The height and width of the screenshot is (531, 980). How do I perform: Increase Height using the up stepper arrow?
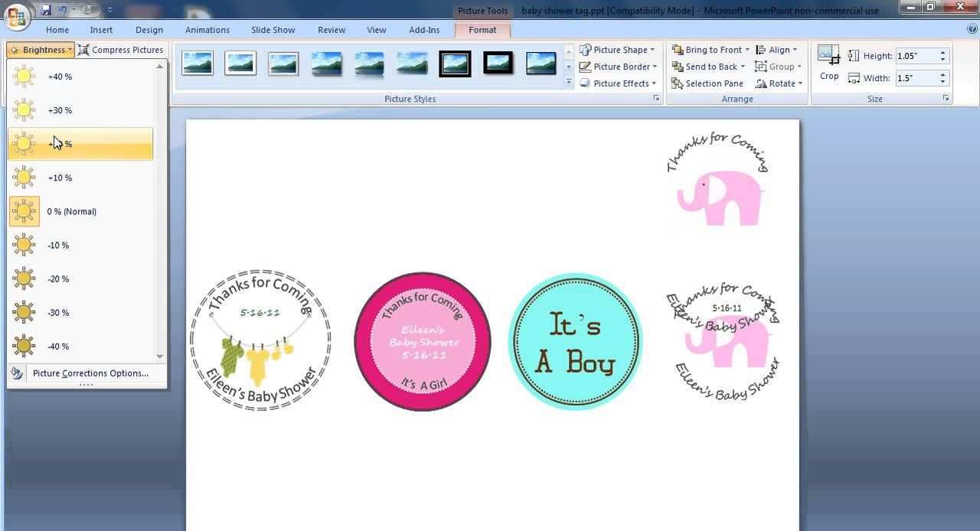(943, 53)
